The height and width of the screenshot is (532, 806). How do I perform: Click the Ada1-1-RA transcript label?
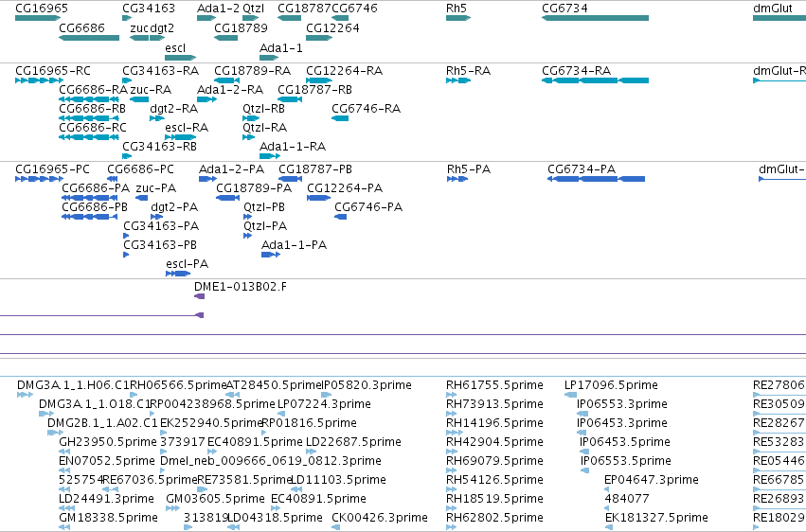[293, 147]
